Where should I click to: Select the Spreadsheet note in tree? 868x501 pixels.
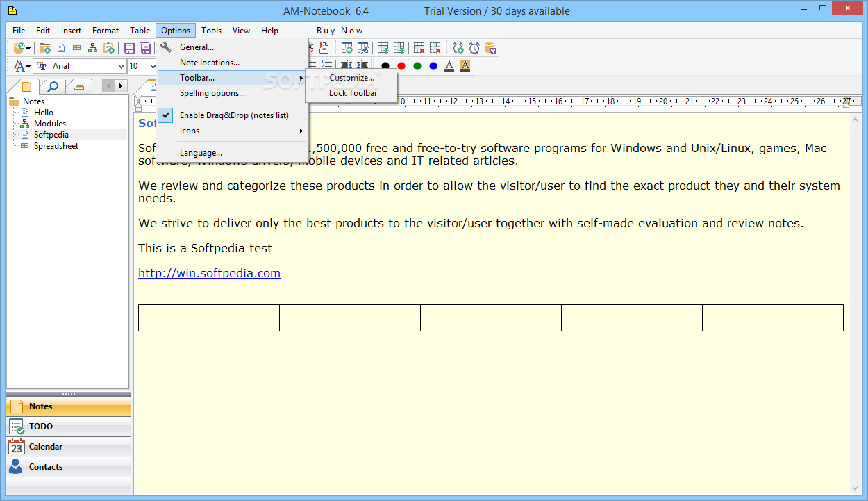click(56, 146)
